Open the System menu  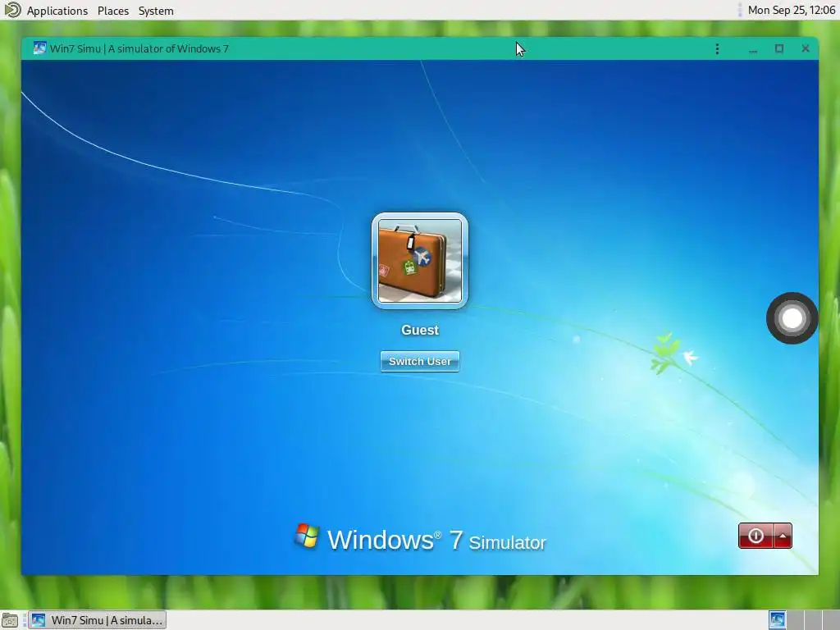pos(156,11)
